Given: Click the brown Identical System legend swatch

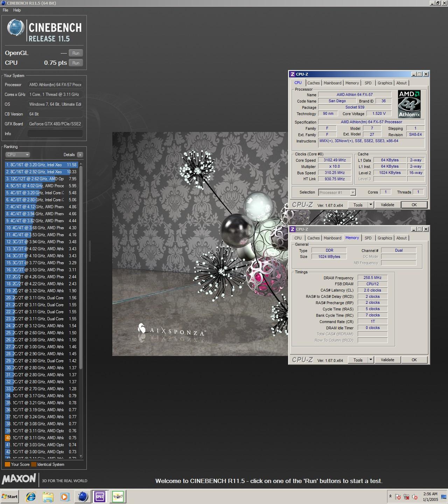Looking at the screenshot, I should pyautogui.click(x=34, y=464).
